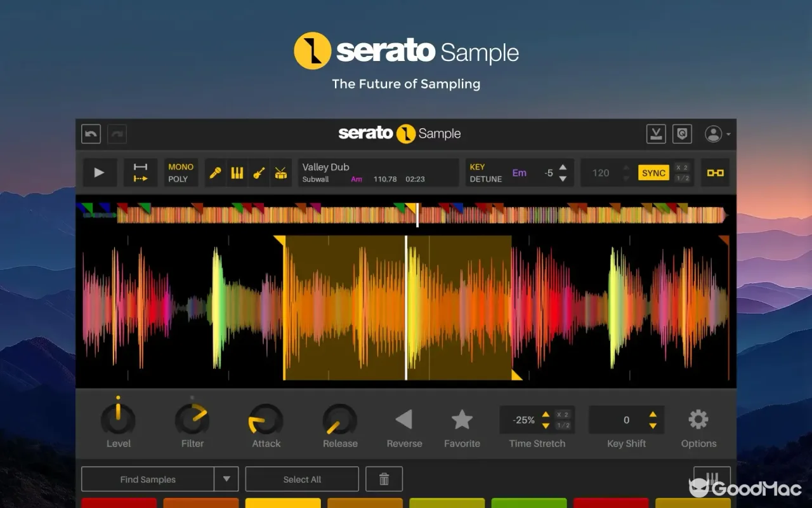The image size is (812, 508).
Task: Click the white playhead in overview waveform
Action: click(x=417, y=215)
